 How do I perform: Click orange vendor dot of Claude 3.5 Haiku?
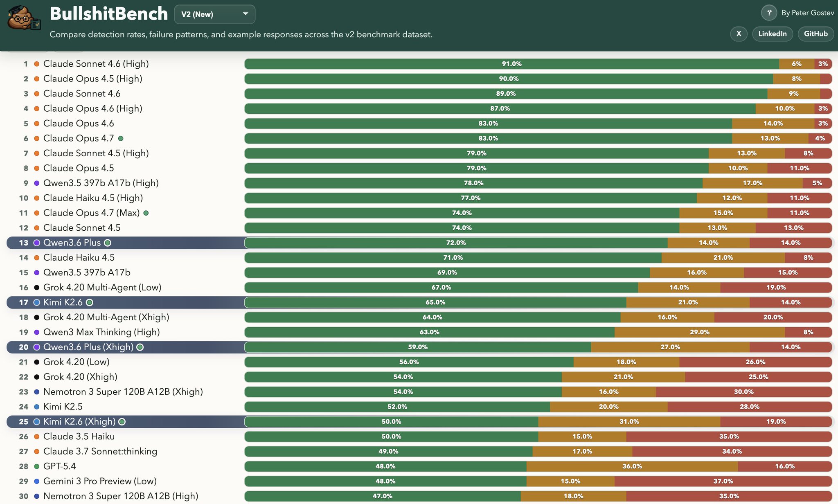36,436
